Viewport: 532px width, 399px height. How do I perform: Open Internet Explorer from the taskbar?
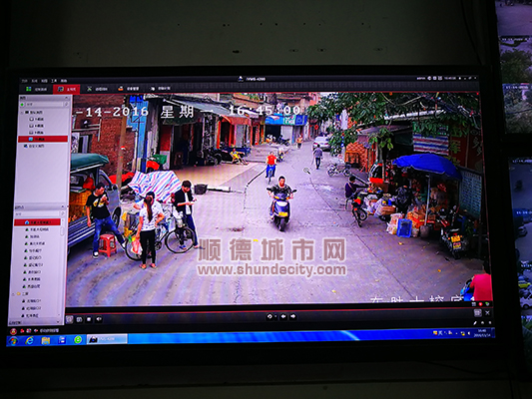click(30, 340)
